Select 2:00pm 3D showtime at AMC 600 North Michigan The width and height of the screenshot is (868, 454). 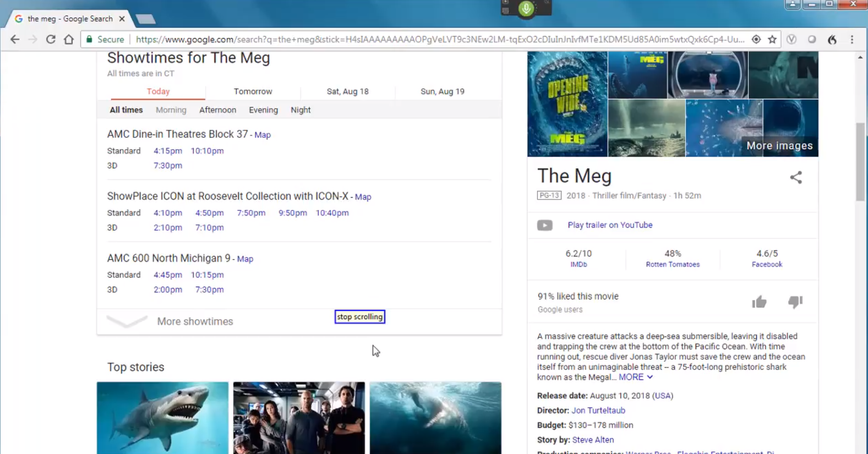click(x=167, y=289)
